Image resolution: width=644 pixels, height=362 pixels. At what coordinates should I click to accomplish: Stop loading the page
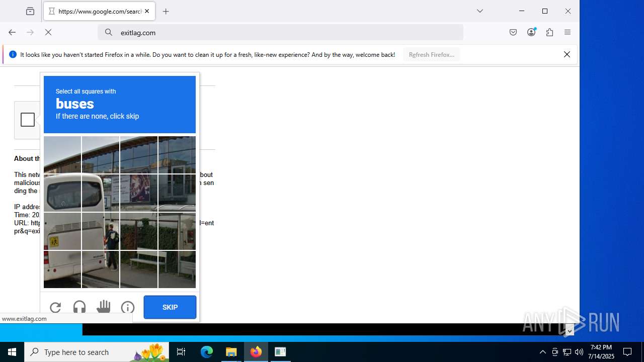(x=48, y=32)
